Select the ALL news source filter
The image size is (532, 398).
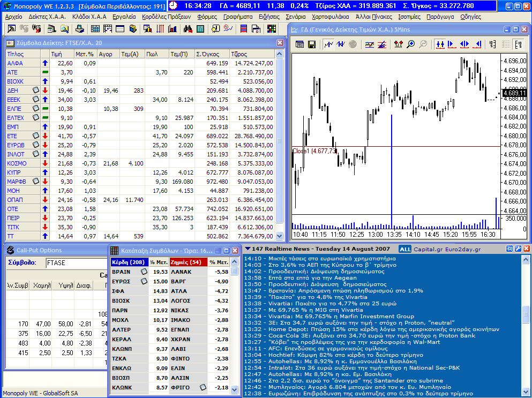(405, 250)
